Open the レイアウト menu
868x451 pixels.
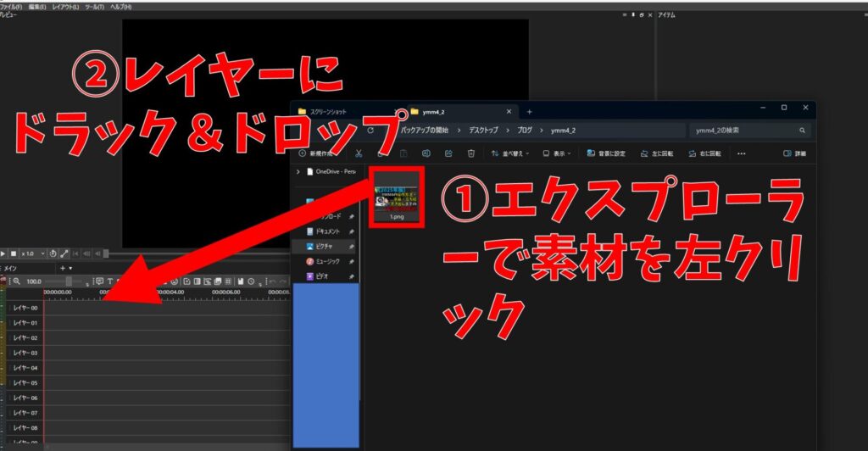[x=66, y=7]
